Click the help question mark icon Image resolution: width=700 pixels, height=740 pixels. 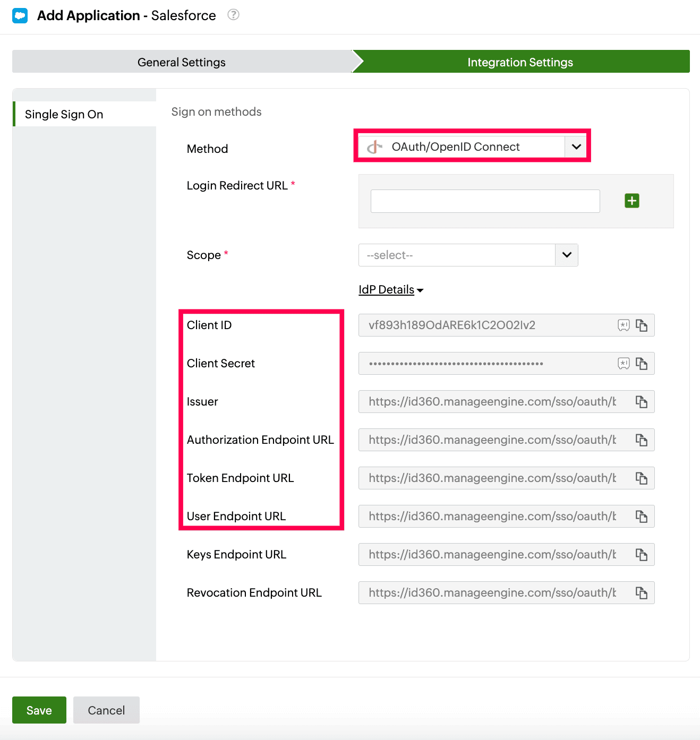(x=233, y=15)
